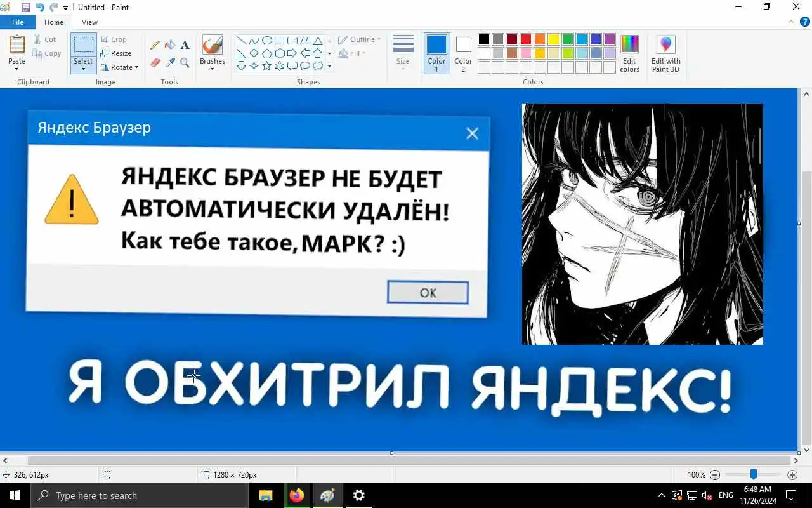Activate Color 2 background selector
812x508 pixels.
coord(463,53)
